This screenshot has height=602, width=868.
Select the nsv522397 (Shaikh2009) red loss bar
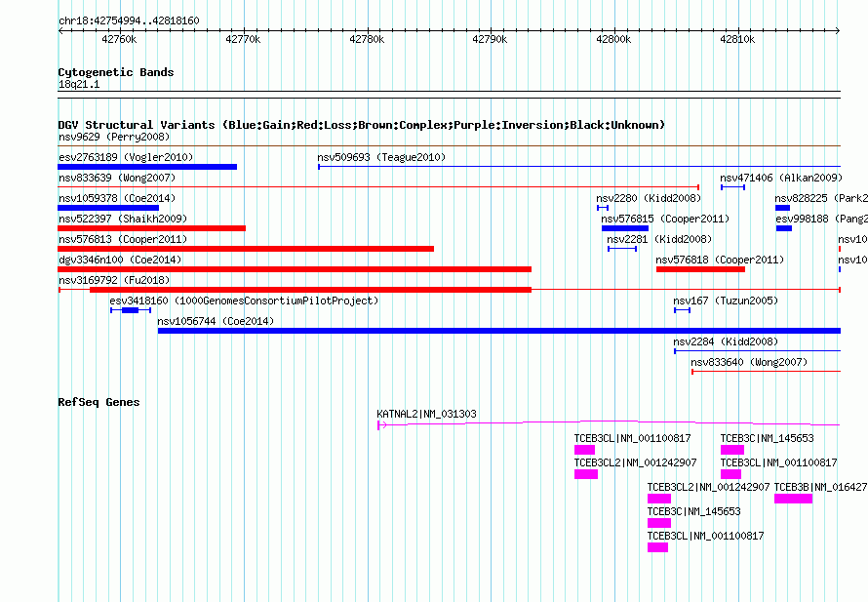[152, 228]
